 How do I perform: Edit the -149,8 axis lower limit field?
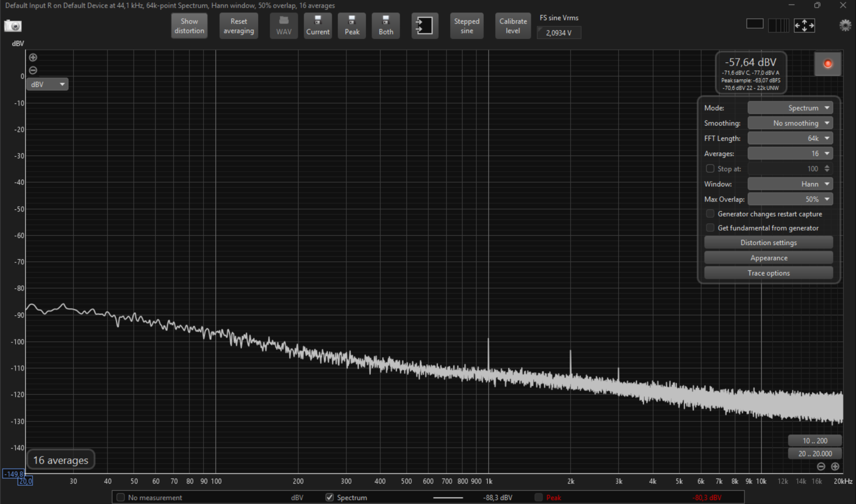(x=14, y=474)
